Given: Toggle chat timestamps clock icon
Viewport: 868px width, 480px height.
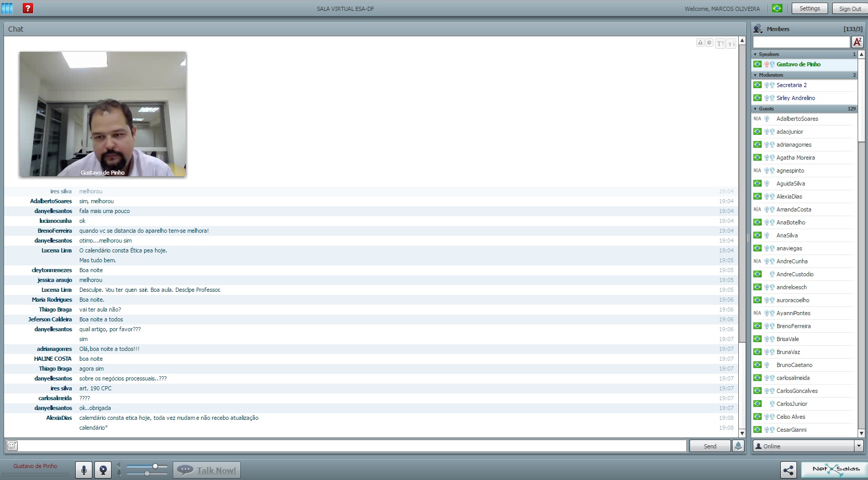Looking at the screenshot, I should click(709, 43).
